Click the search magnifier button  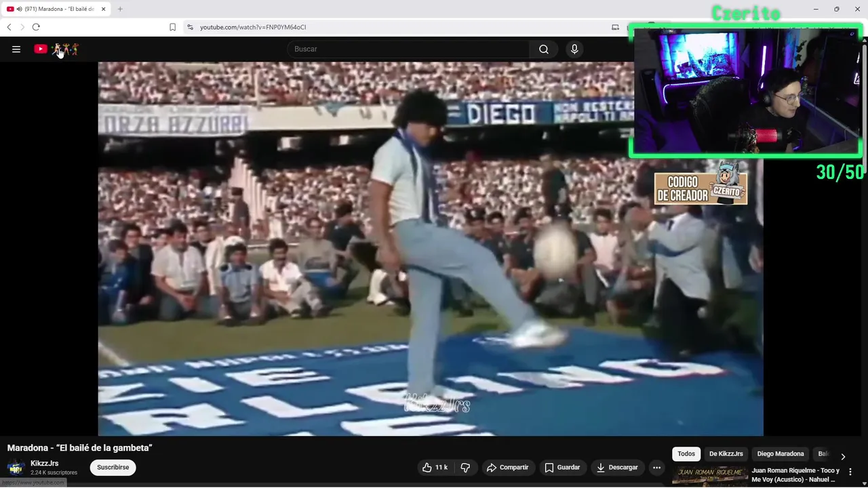click(x=544, y=49)
